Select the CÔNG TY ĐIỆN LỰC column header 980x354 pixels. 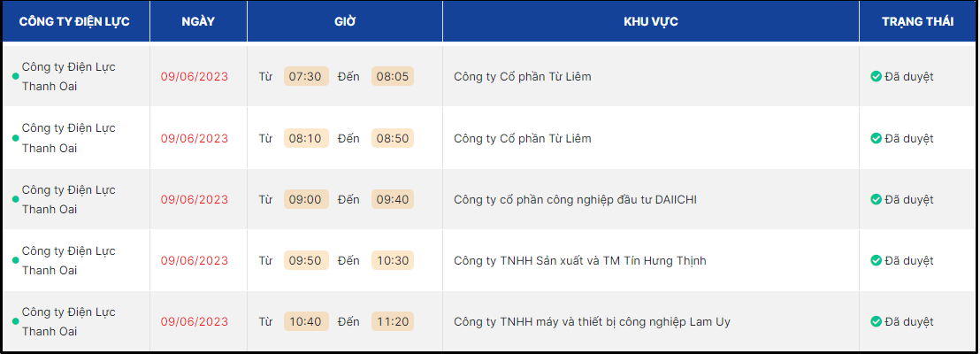75,21
